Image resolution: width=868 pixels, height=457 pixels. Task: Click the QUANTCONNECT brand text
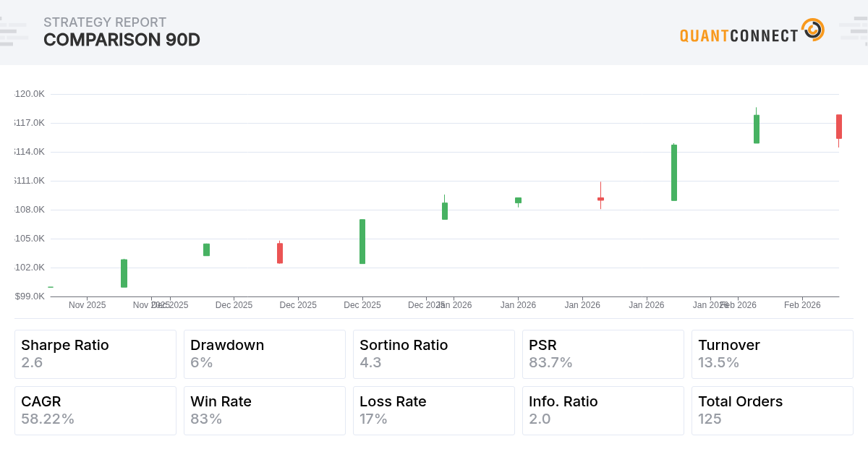(739, 35)
